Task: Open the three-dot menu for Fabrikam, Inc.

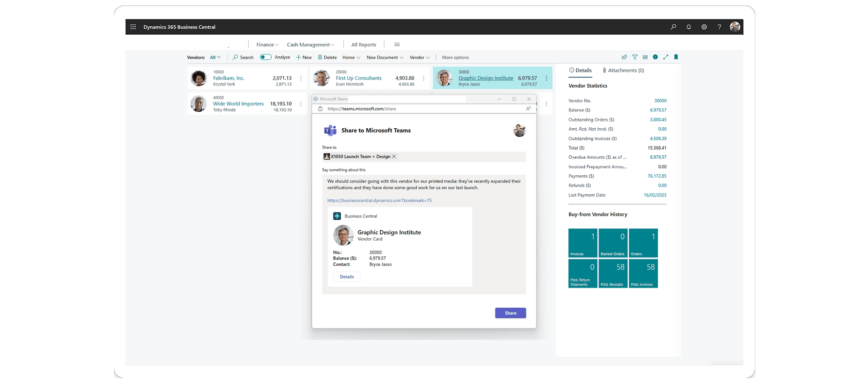Action: pos(301,78)
